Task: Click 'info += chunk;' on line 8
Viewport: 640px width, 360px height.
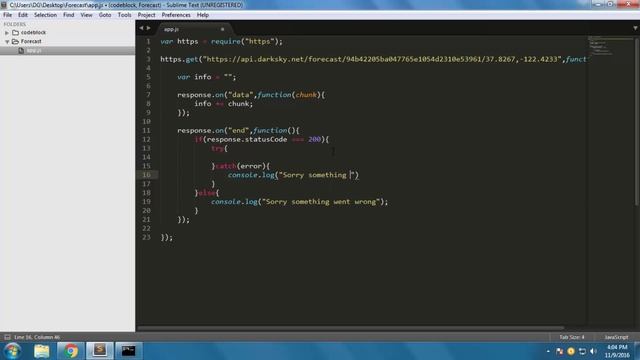Action: [x=223, y=104]
